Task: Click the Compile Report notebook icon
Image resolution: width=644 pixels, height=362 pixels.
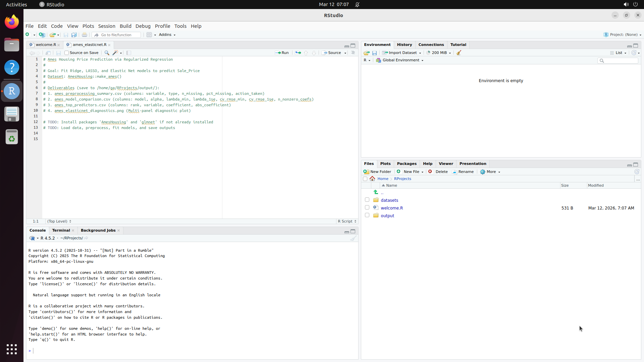Action: tap(128, 53)
